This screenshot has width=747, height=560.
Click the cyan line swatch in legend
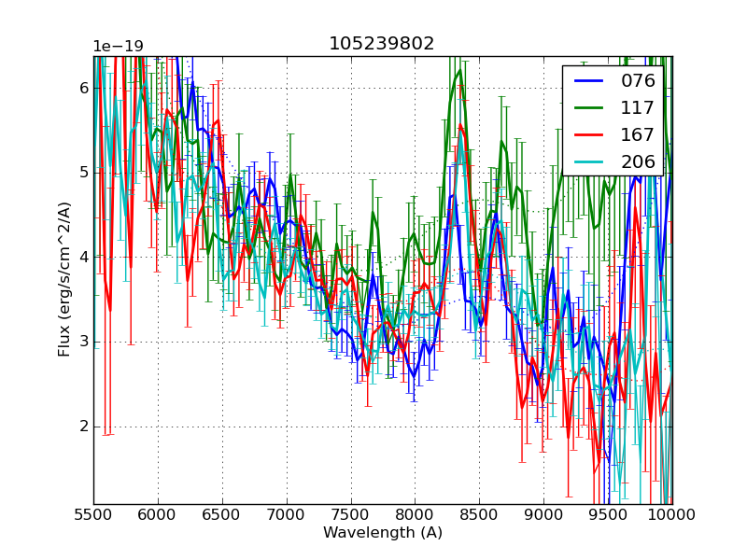588,162
